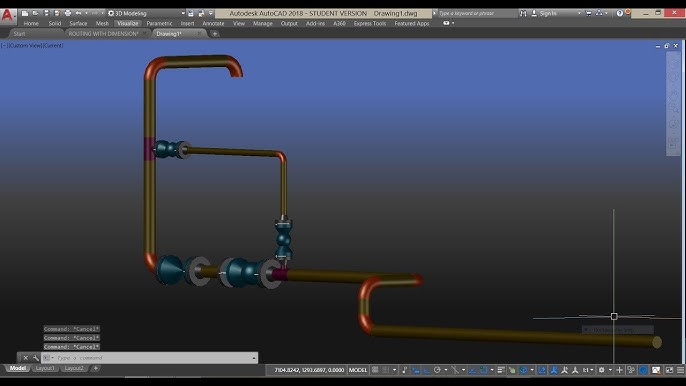This screenshot has width=686, height=386.
Task: Toggle ortho mode in status bar
Action: [426, 370]
